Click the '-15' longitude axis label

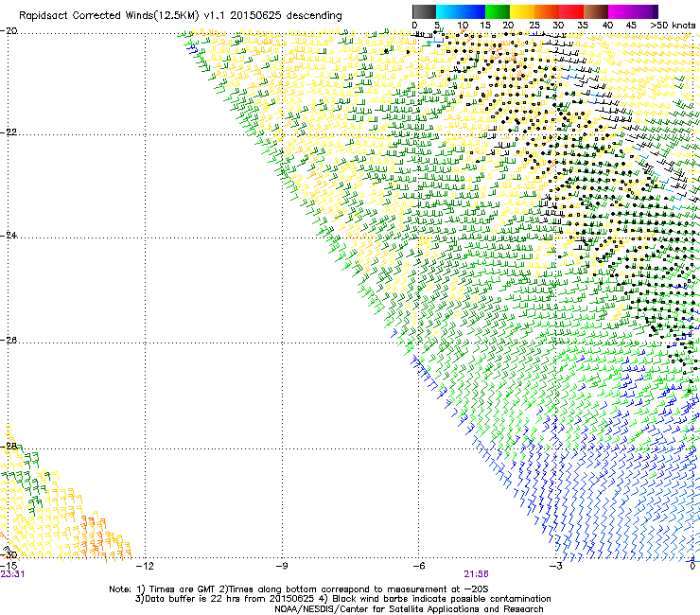[9, 566]
